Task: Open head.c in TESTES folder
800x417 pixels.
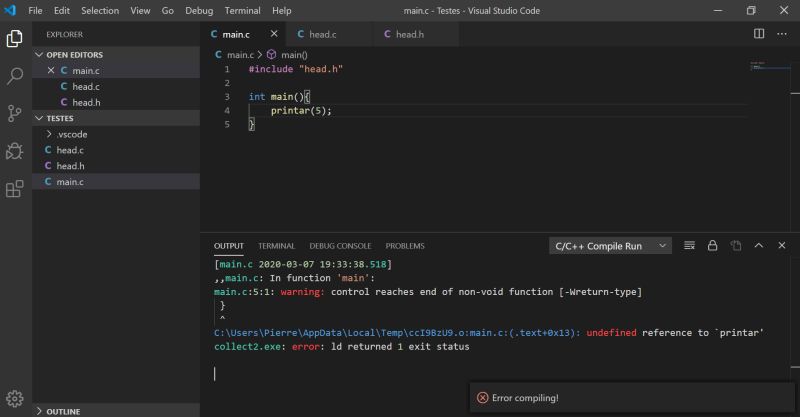Action: pyautogui.click(x=116, y=150)
